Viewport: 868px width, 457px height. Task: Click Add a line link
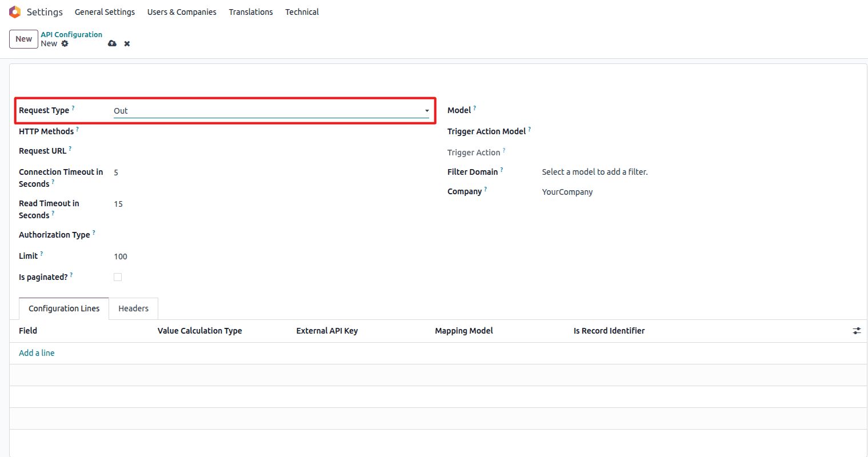click(x=37, y=353)
